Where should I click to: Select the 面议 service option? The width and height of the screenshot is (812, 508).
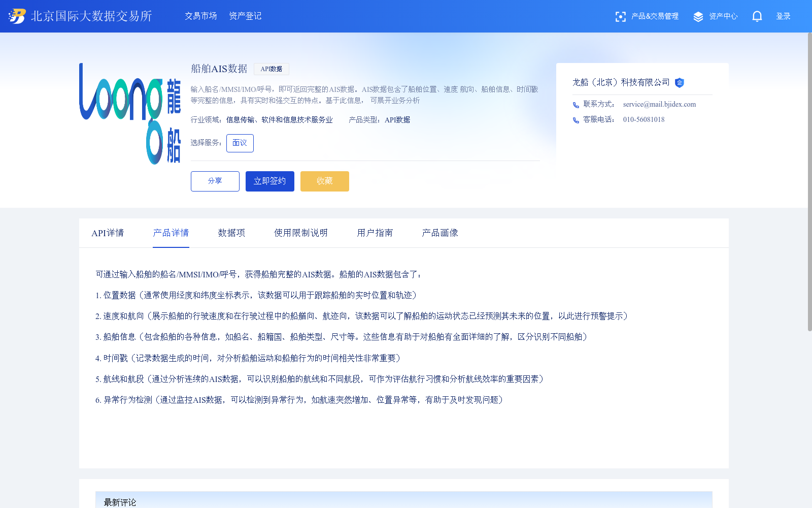pyautogui.click(x=240, y=143)
